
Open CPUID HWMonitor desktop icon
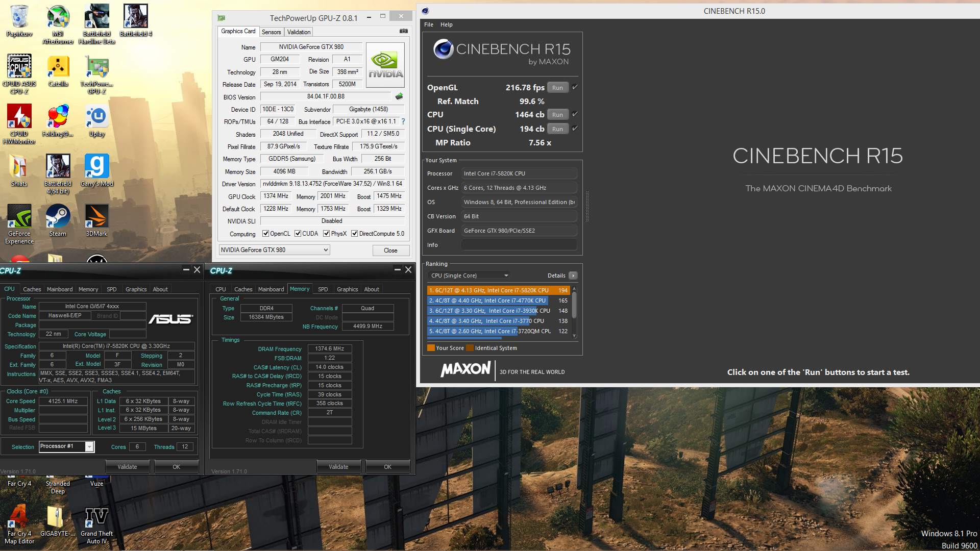(x=19, y=124)
